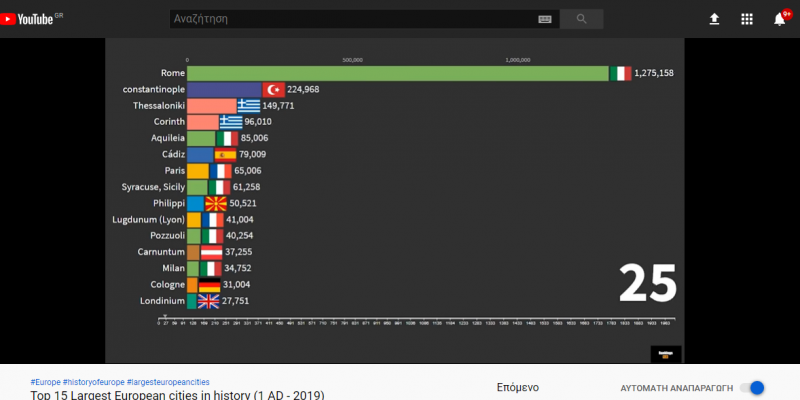Click the UK flag beside Londinium
This screenshot has width=800, height=400.
[x=209, y=301]
